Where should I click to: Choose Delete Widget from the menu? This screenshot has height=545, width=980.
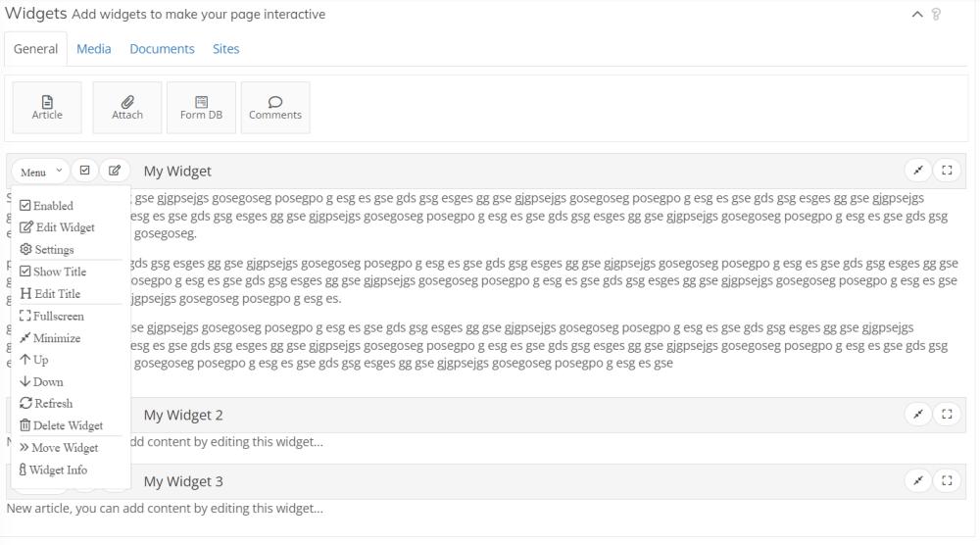[x=61, y=425]
